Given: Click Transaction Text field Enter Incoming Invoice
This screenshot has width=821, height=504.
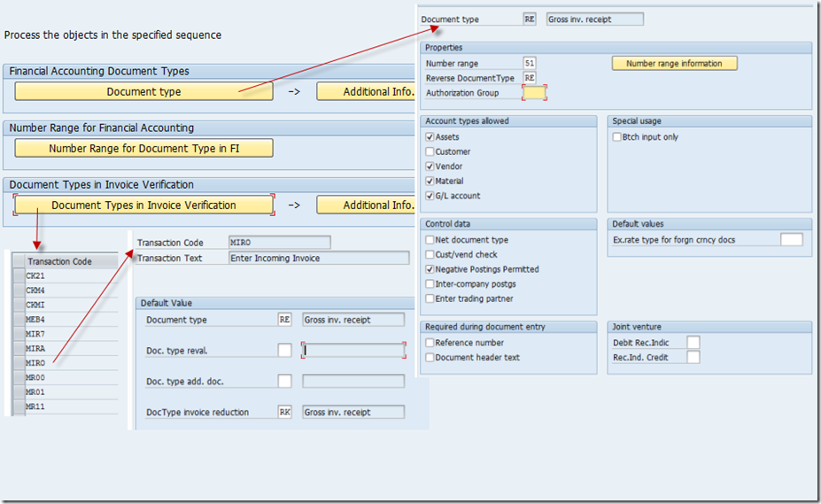Looking at the screenshot, I should click(319, 258).
